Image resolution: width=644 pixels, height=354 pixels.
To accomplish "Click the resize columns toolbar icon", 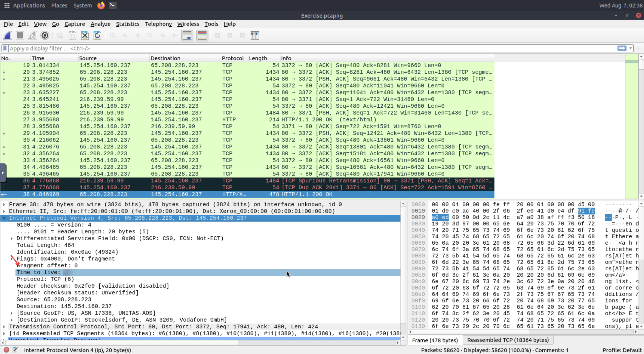I will (x=255, y=35).
